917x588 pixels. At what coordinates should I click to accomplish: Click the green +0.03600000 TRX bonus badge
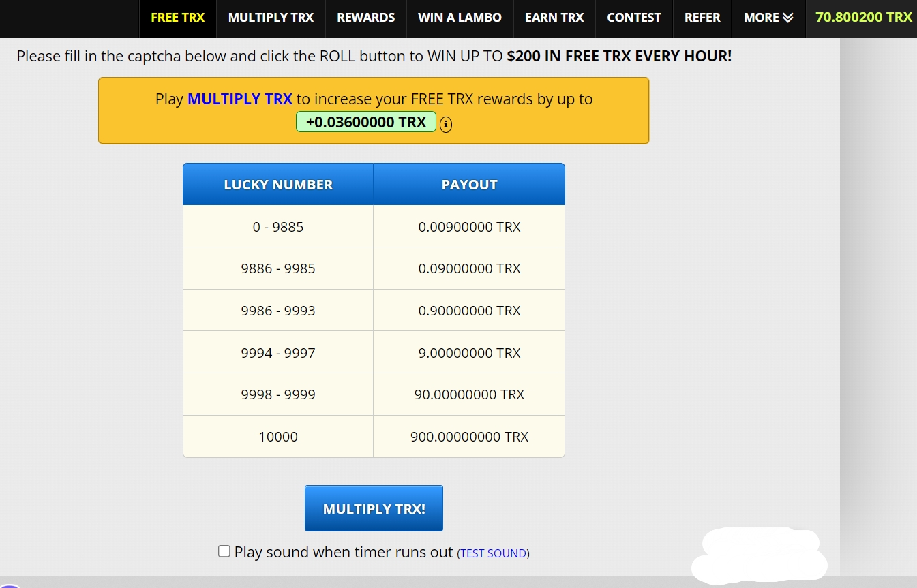366,122
